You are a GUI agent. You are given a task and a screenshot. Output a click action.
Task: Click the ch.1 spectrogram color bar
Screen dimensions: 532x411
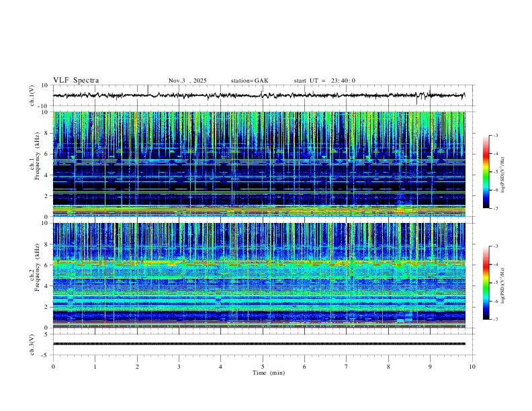(x=486, y=172)
